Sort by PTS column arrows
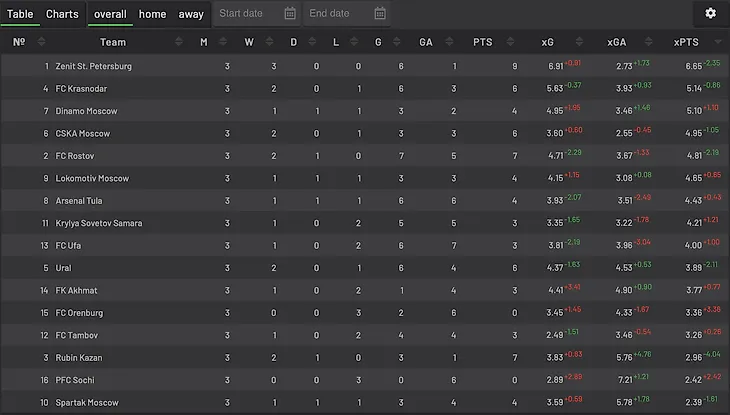Image resolution: width=730 pixels, height=415 pixels. point(510,42)
